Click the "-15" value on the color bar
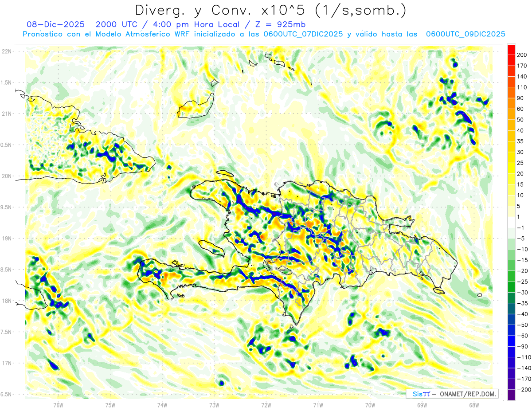 [523, 260]
